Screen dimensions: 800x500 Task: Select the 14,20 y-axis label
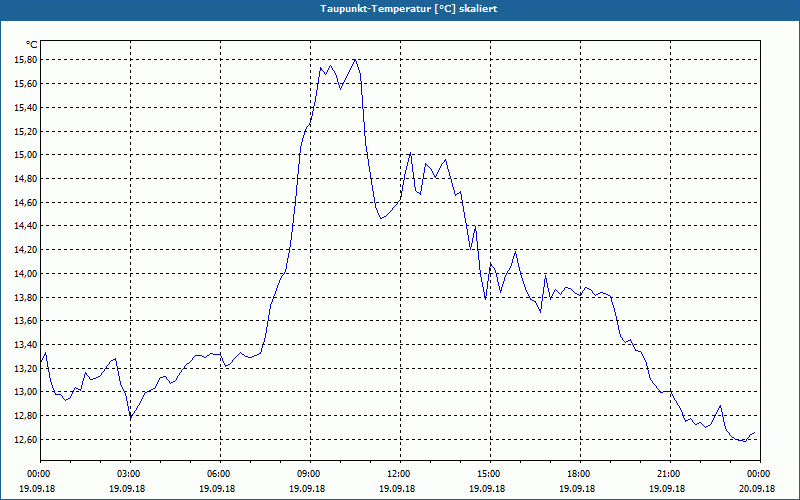coord(26,249)
